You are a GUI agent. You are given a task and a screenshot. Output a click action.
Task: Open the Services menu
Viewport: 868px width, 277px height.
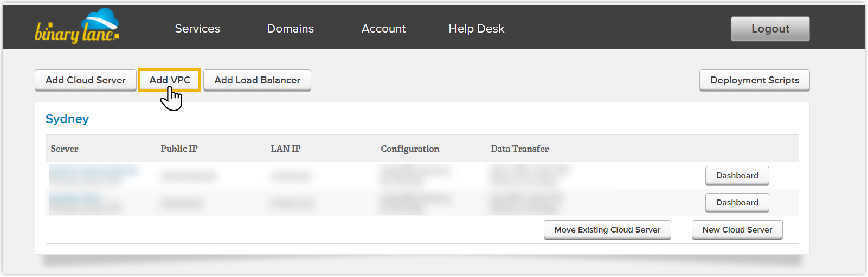(x=197, y=29)
